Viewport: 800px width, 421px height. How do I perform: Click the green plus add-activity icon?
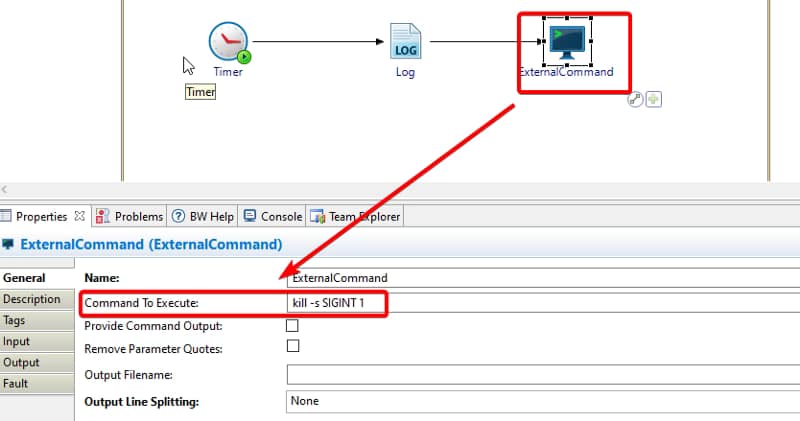click(x=653, y=99)
